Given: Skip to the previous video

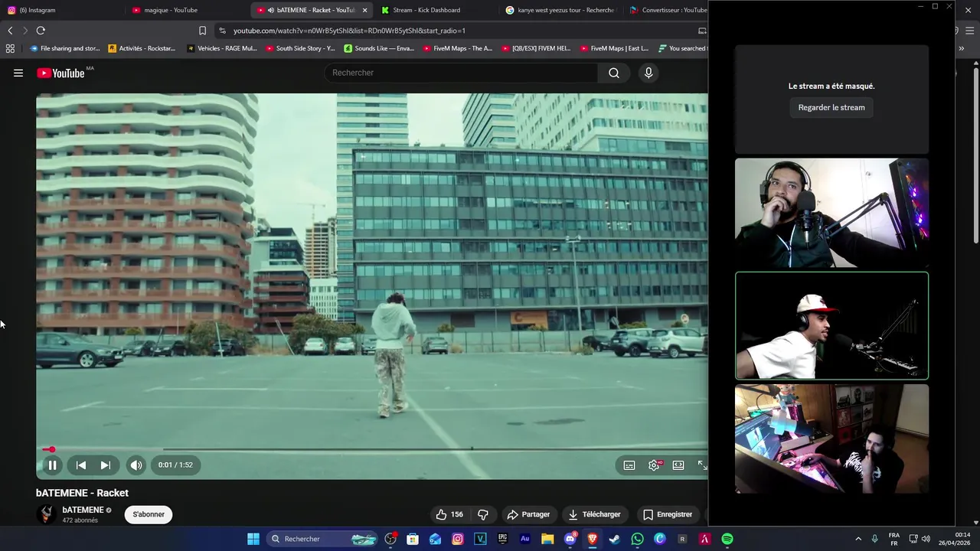Looking at the screenshot, I should 81,465.
